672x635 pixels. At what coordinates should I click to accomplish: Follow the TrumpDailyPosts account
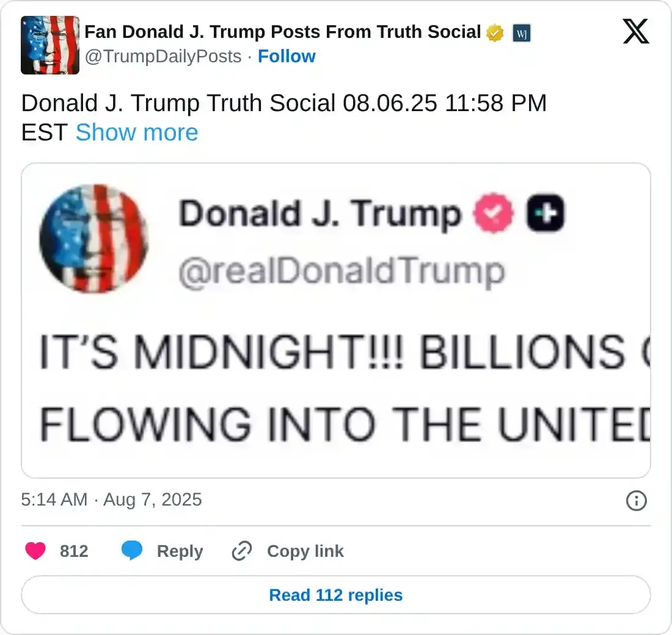(287, 56)
